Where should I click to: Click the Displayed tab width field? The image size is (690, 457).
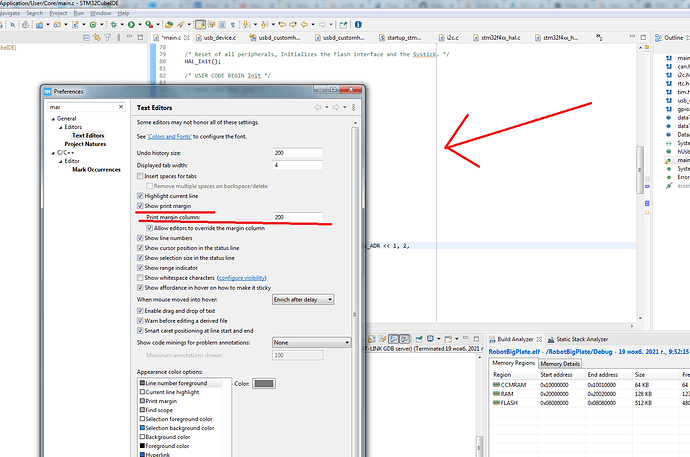coord(297,165)
